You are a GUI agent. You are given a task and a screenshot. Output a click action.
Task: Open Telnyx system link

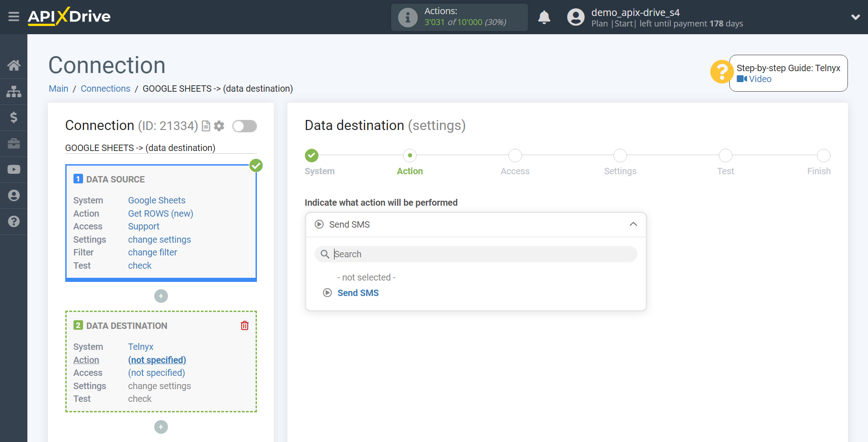coord(141,347)
